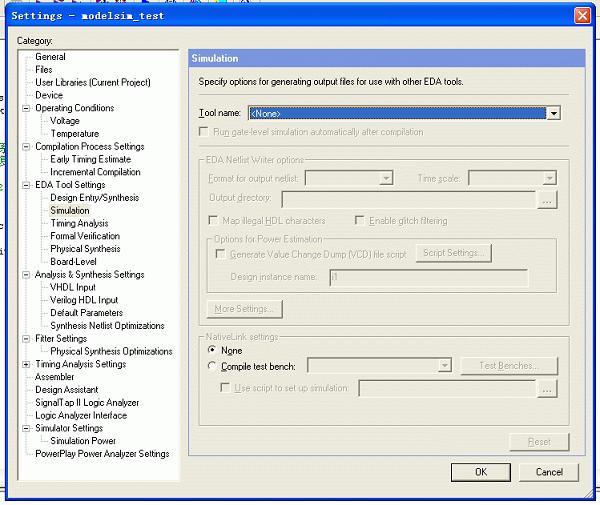
Task: Select Files in Category tree
Action: tap(44, 70)
